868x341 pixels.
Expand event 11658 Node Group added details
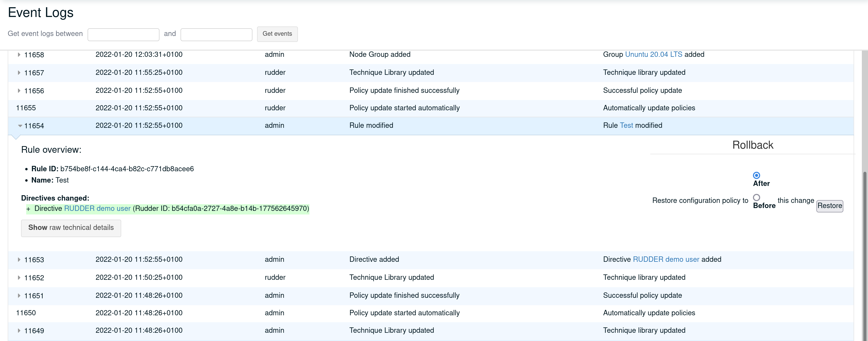point(19,55)
